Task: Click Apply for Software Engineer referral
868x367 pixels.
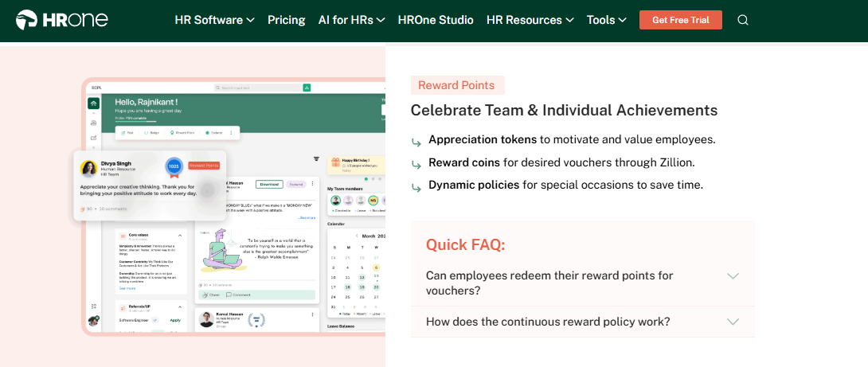Action: pos(175,320)
